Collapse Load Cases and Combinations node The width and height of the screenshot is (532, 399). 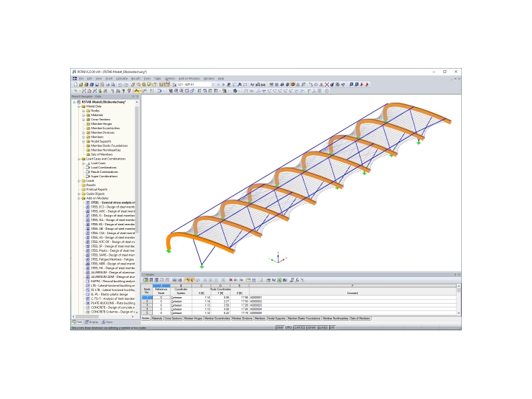click(79, 159)
